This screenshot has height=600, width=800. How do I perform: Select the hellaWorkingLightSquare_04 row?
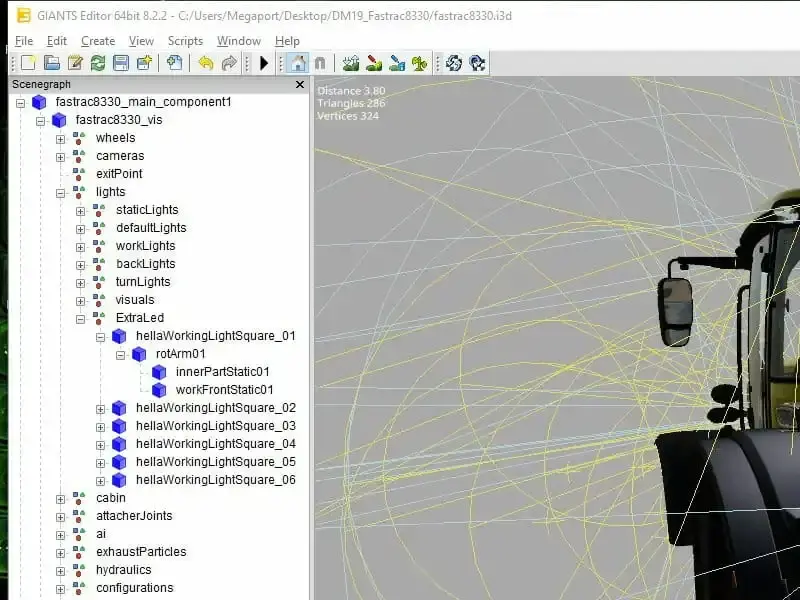pyautogui.click(x=216, y=444)
